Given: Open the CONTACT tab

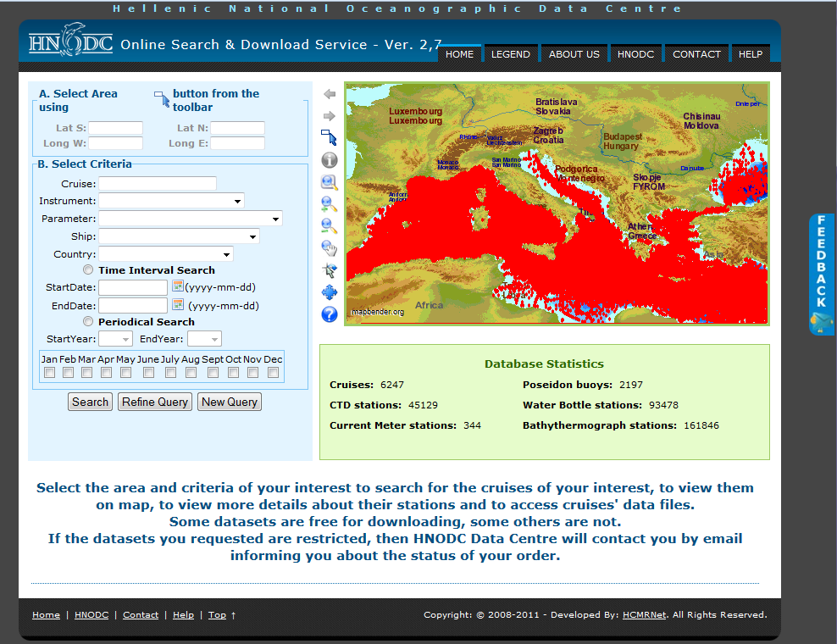Looking at the screenshot, I should [696, 54].
